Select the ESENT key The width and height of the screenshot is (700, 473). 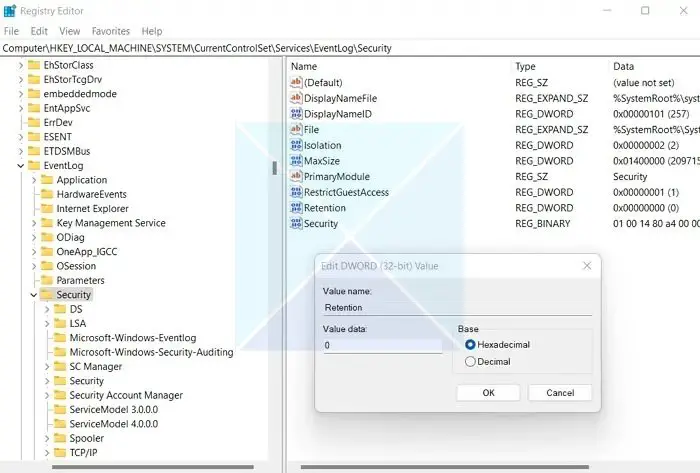(58, 137)
